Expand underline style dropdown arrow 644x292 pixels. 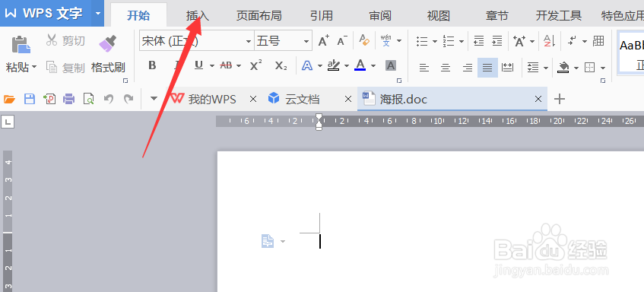point(212,66)
